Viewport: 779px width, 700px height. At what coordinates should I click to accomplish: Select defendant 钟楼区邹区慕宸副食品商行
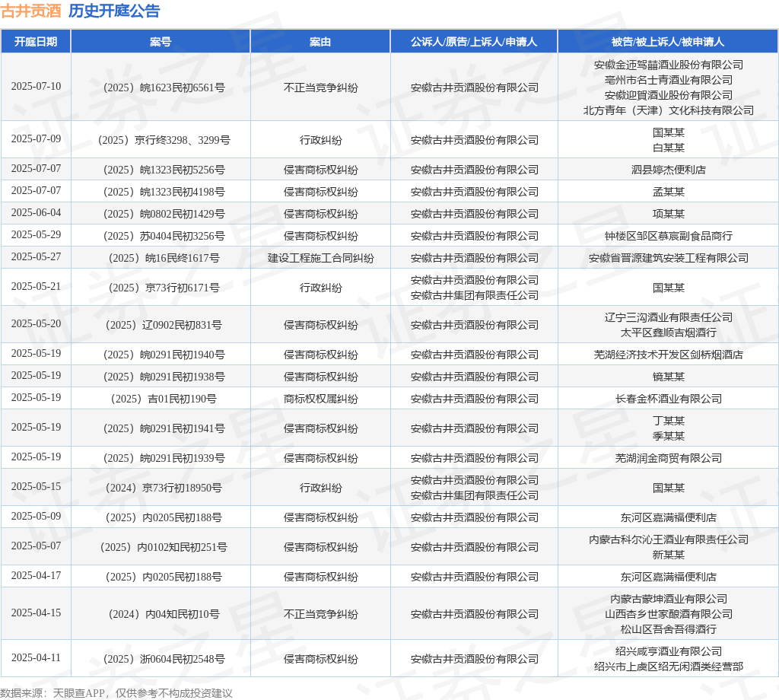[669, 236]
